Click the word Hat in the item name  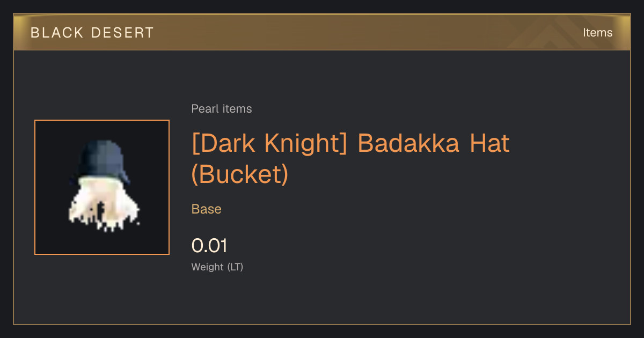pyautogui.click(x=489, y=144)
